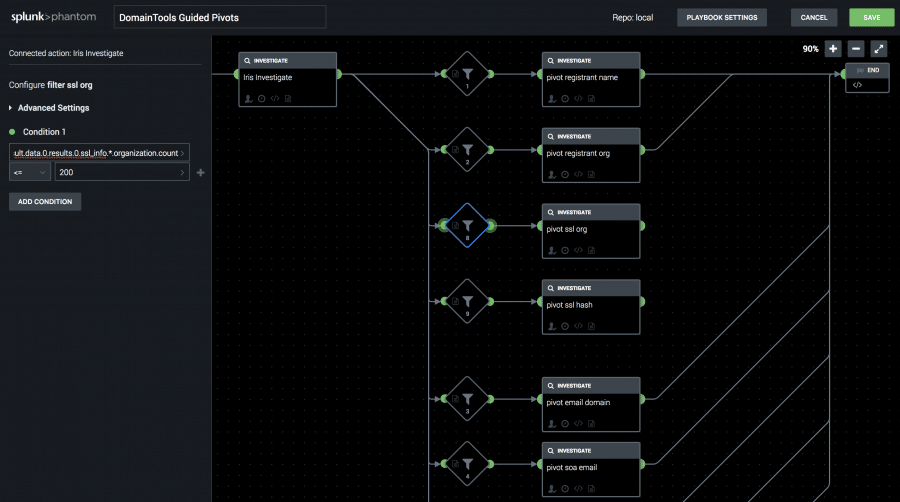The width and height of the screenshot is (900, 502).
Task: Click the filter 4 funnel icon
Action: (468, 463)
